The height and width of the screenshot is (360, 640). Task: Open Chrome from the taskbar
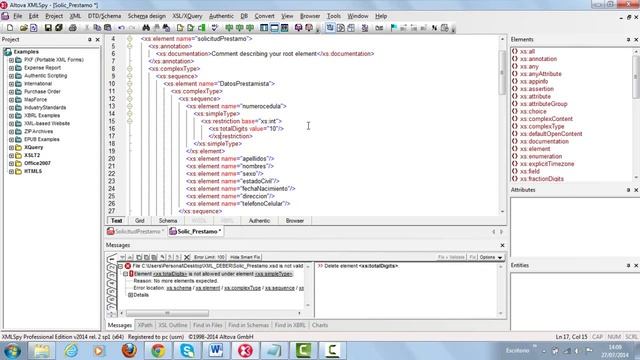click(158, 350)
